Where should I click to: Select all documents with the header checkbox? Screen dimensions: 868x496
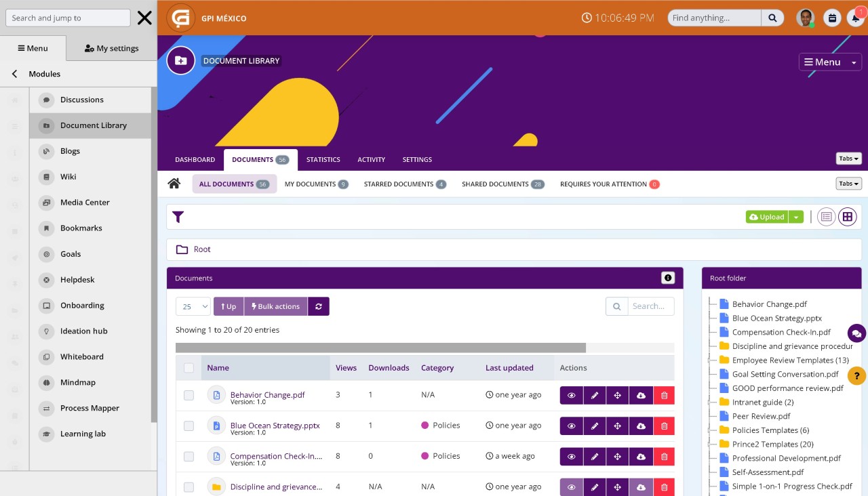(189, 367)
